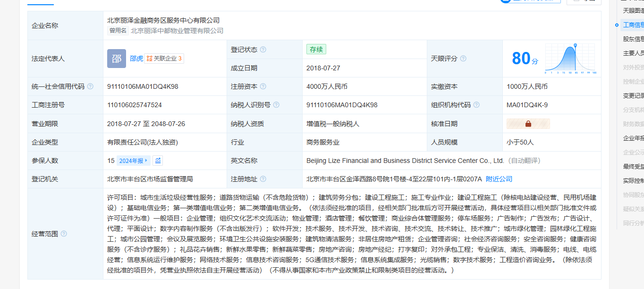The width and height of the screenshot is (644, 289).
Task: Jump to 主要人员 section
Action: (x=633, y=53)
